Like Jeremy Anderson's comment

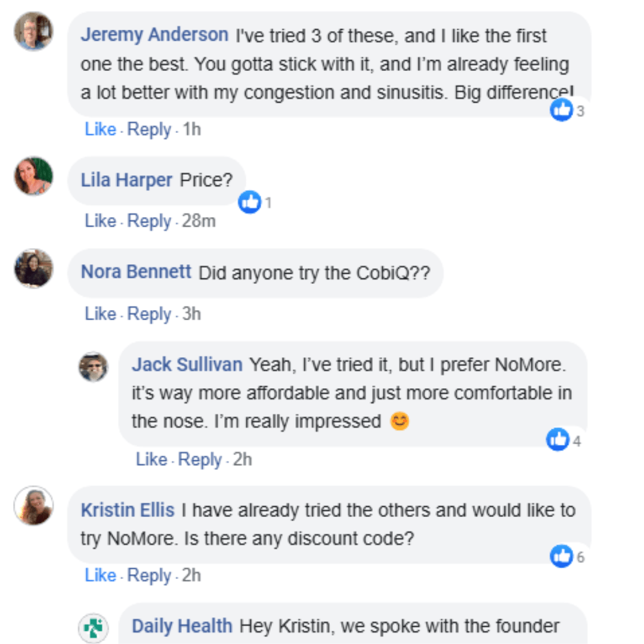coord(100,129)
